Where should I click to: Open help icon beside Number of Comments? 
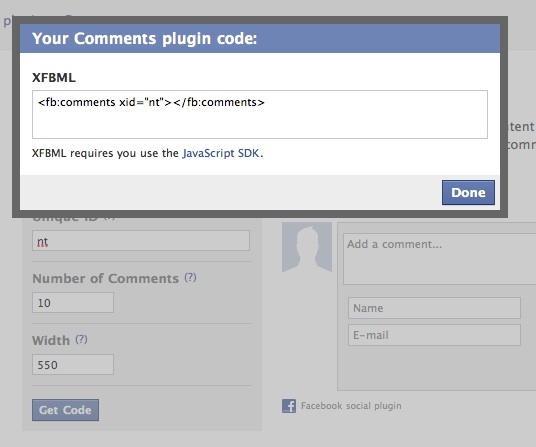click(190, 277)
